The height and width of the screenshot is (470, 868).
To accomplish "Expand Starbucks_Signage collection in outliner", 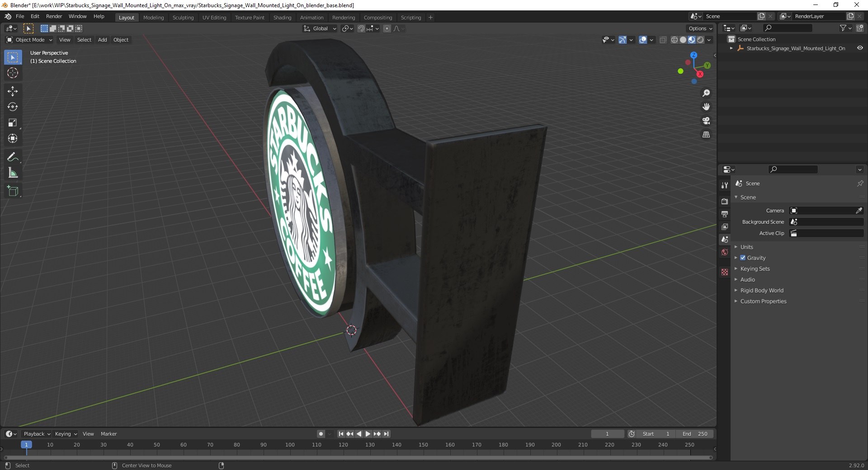I will click(x=731, y=48).
